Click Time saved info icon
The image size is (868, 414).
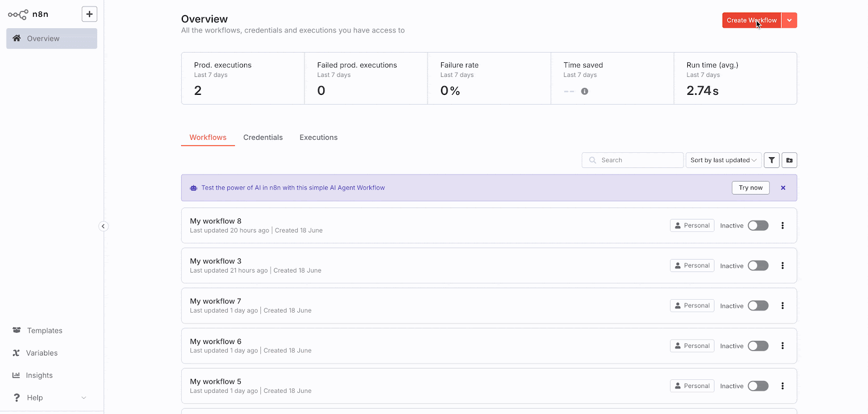(584, 92)
